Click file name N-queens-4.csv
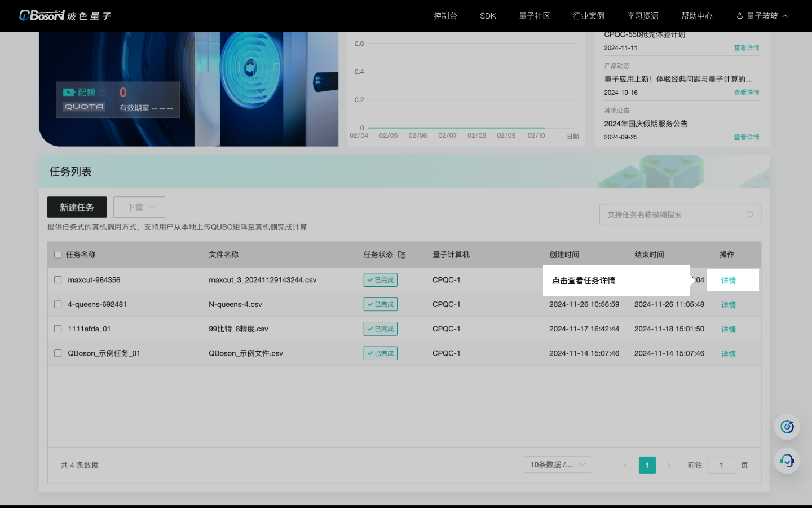 click(235, 304)
